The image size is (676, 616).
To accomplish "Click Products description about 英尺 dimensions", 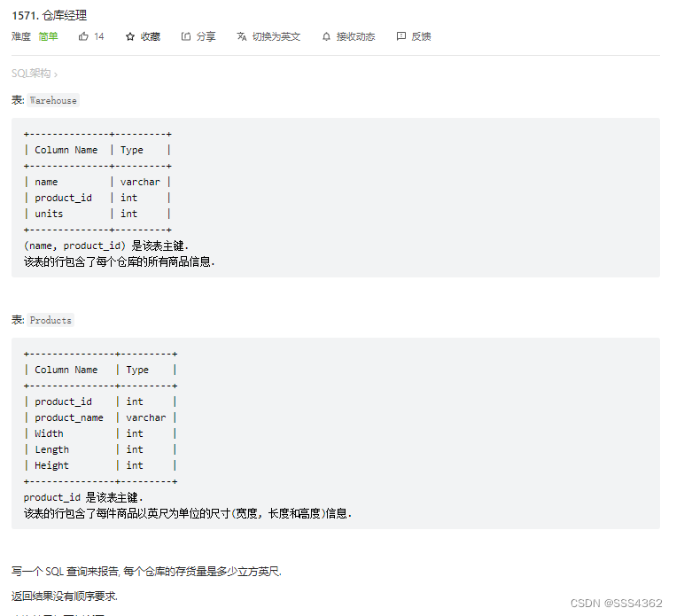I will (x=188, y=513).
